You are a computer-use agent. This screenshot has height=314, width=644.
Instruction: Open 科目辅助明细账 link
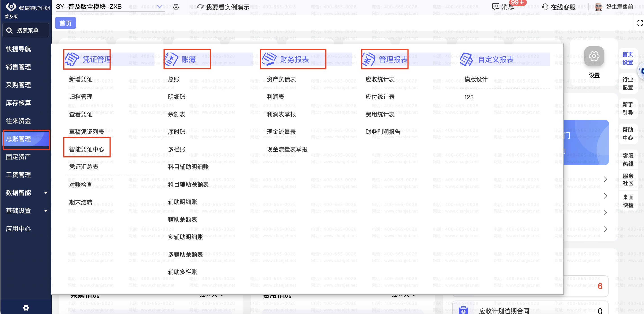coord(188,167)
